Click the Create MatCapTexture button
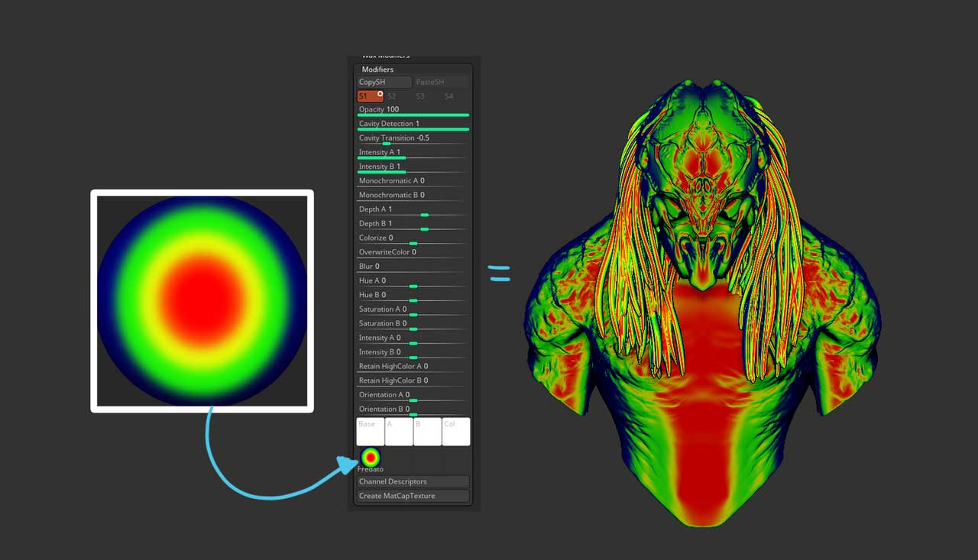978x560 pixels. [x=413, y=497]
